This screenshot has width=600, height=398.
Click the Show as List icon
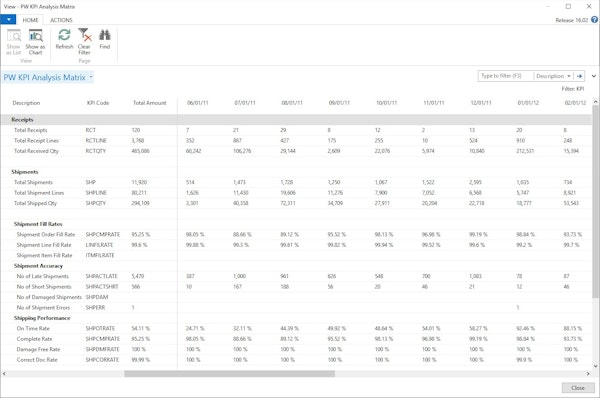point(14,36)
